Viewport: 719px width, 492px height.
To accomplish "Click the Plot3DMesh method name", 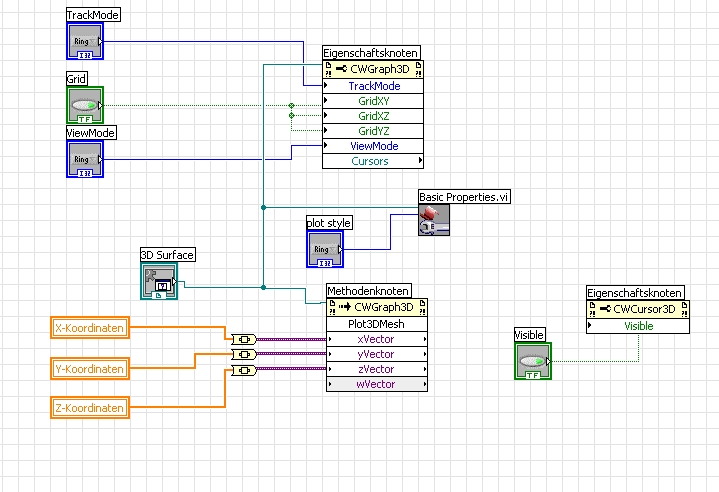I will (377, 324).
